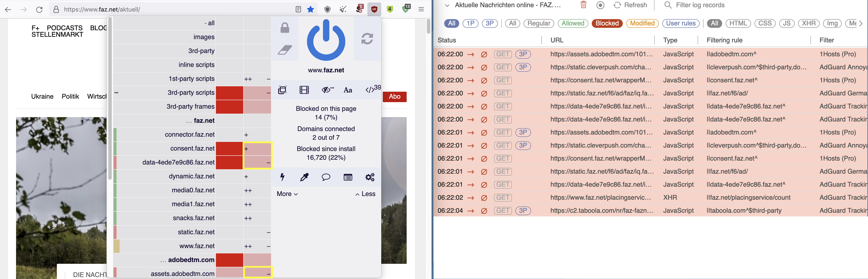This screenshot has width=868, height=279.
Task: Select the Img type filter pill
Action: click(832, 23)
